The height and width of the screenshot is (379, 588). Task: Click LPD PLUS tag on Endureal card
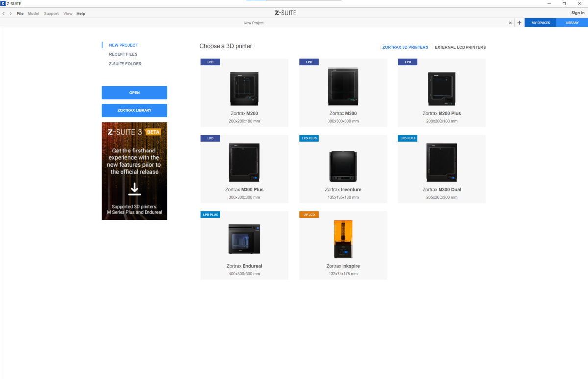click(210, 215)
